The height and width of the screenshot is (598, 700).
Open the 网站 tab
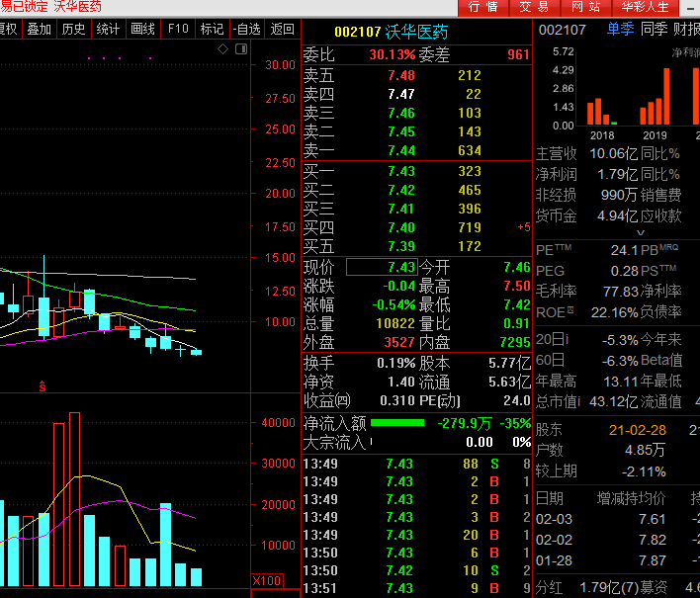[x=585, y=7]
